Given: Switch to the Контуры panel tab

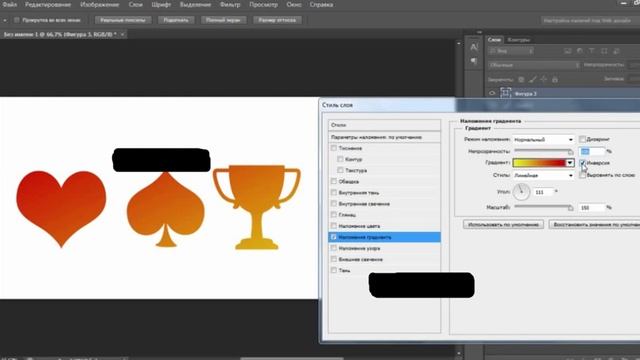Looking at the screenshot, I should click(519, 40).
